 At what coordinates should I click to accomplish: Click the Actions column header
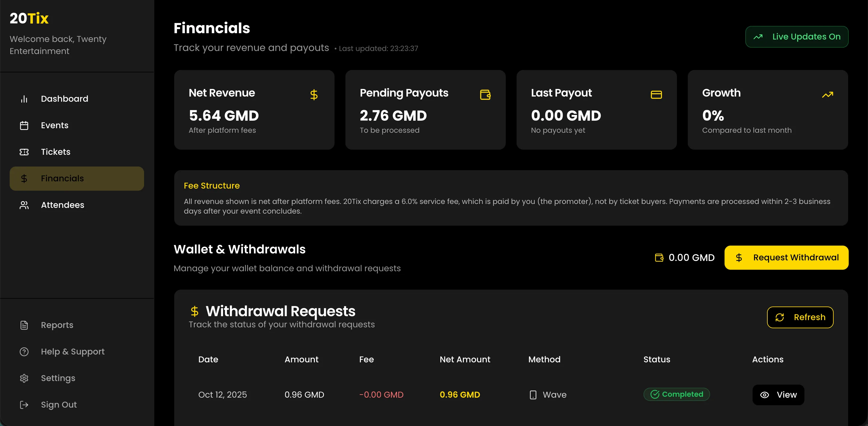click(768, 360)
